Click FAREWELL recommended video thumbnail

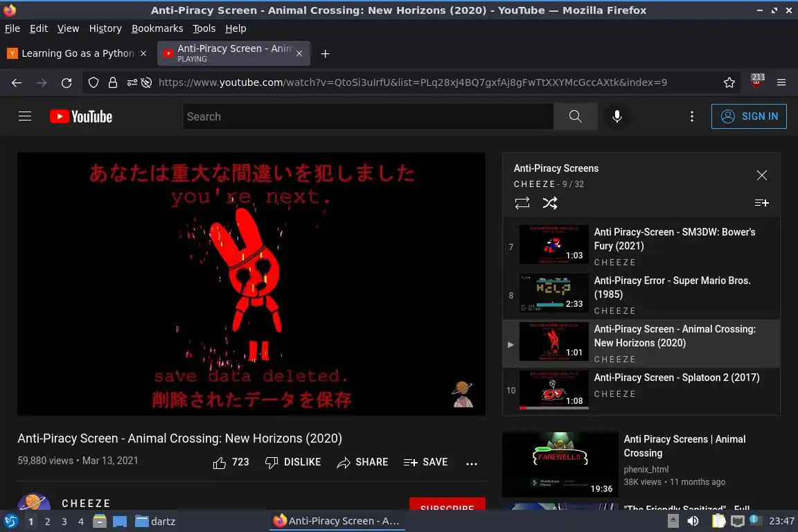pyautogui.click(x=560, y=464)
